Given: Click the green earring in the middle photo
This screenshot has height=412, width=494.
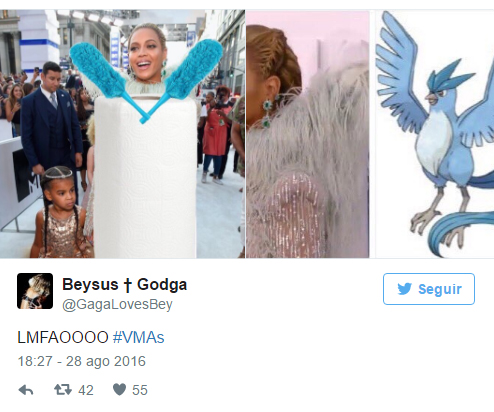Looking at the screenshot, I should tap(266, 114).
